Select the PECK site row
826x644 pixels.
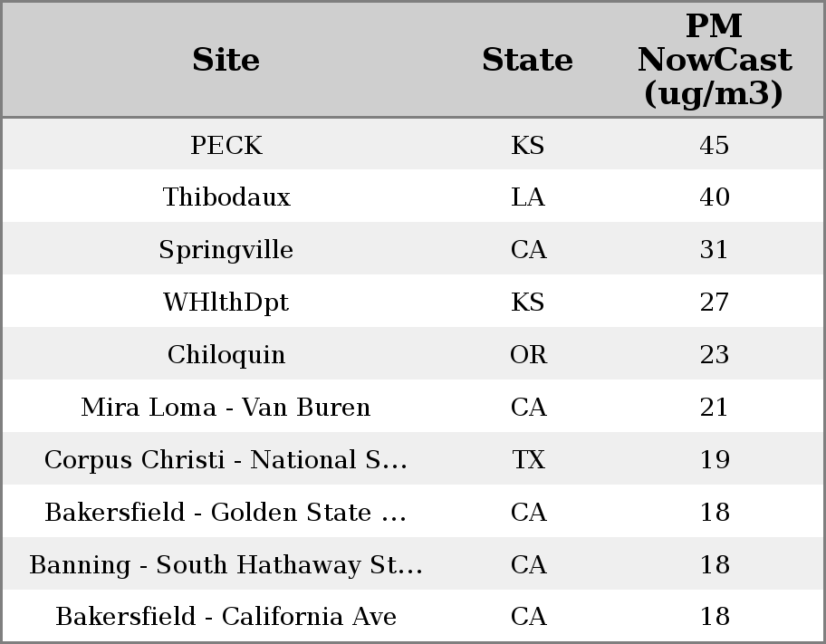(226, 145)
